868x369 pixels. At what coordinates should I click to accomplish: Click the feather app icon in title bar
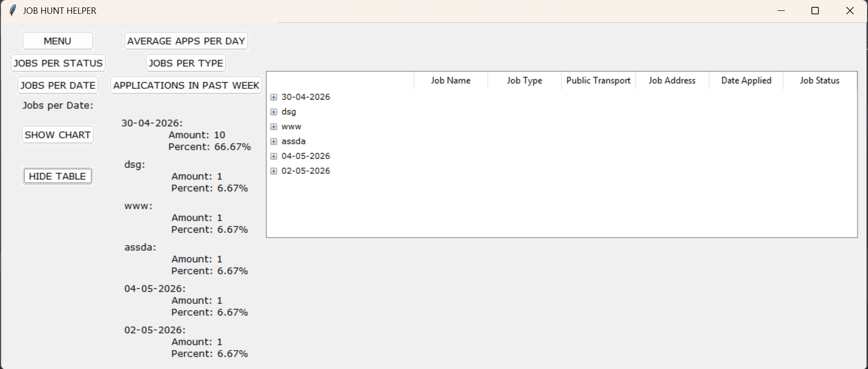coord(13,10)
